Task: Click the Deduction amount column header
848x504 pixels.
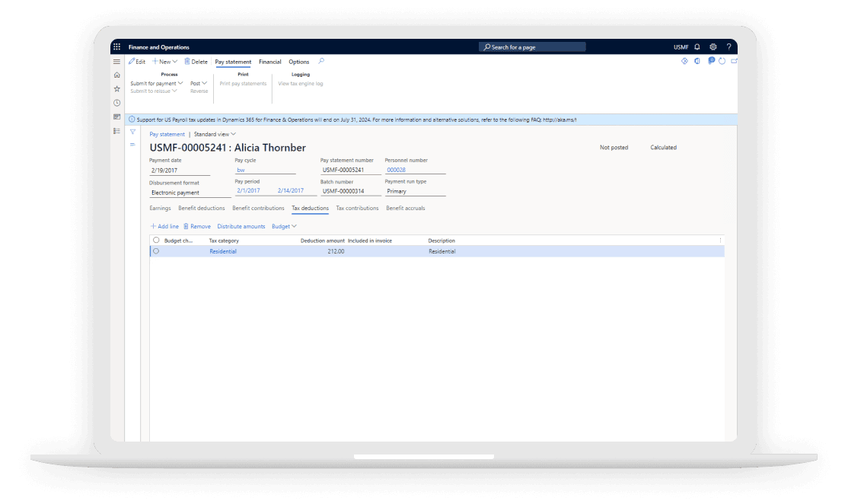Action: (322, 241)
